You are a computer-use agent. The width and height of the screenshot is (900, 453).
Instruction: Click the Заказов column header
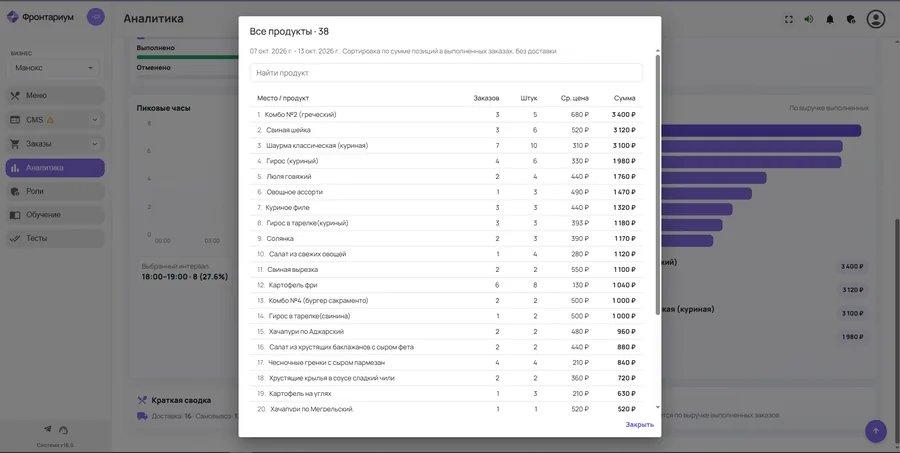click(x=486, y=98)
